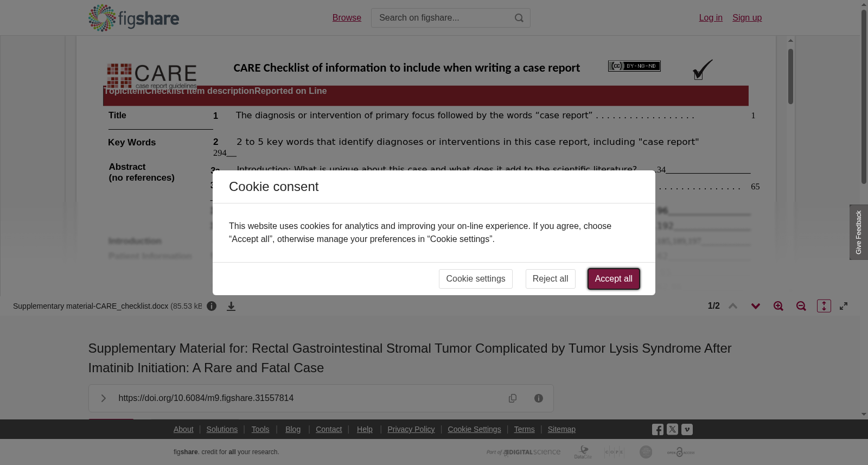Open the Browse menu link
The image size is (868, 465).
pyautogui.click(x=347, y=18)
